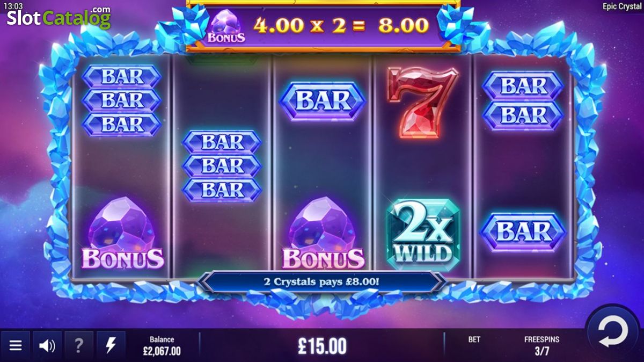Click the BET label
644x362 pixels.
coord(474,339)
